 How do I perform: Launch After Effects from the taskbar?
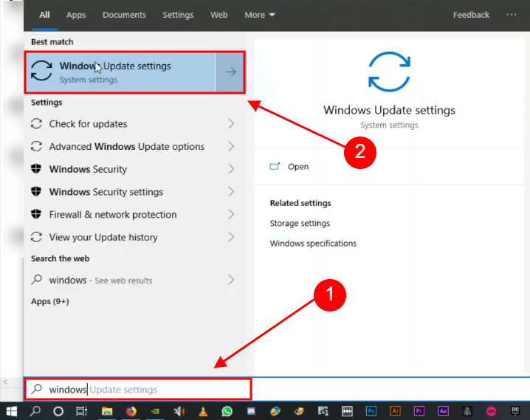pos(443,411)
